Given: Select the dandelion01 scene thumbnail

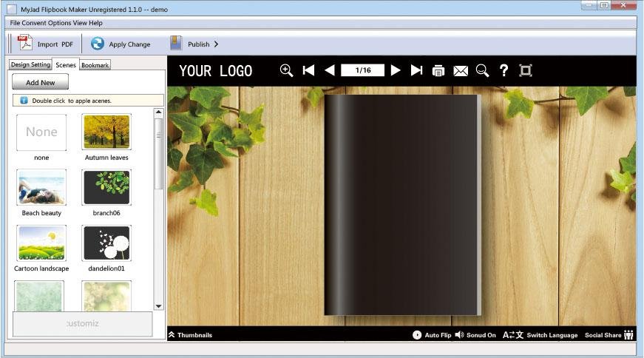Looking at the screenshot, I should coord(106,243).
